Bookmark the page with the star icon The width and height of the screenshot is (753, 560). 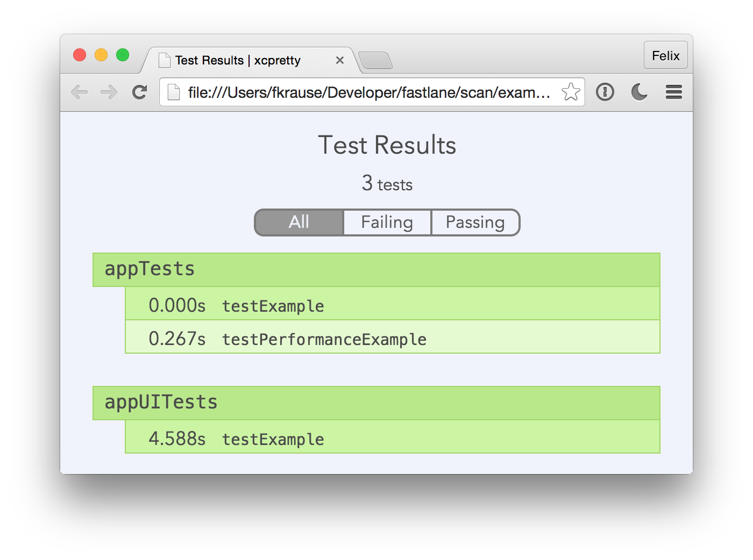tap(570, 92)
